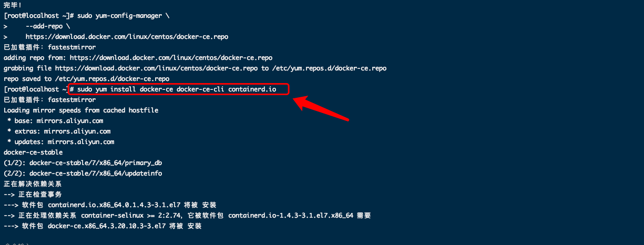This screenshot has width=644, height=245.
Task: Click the highlighted yum install docker-ce command
Action: (x=179, y=89)
